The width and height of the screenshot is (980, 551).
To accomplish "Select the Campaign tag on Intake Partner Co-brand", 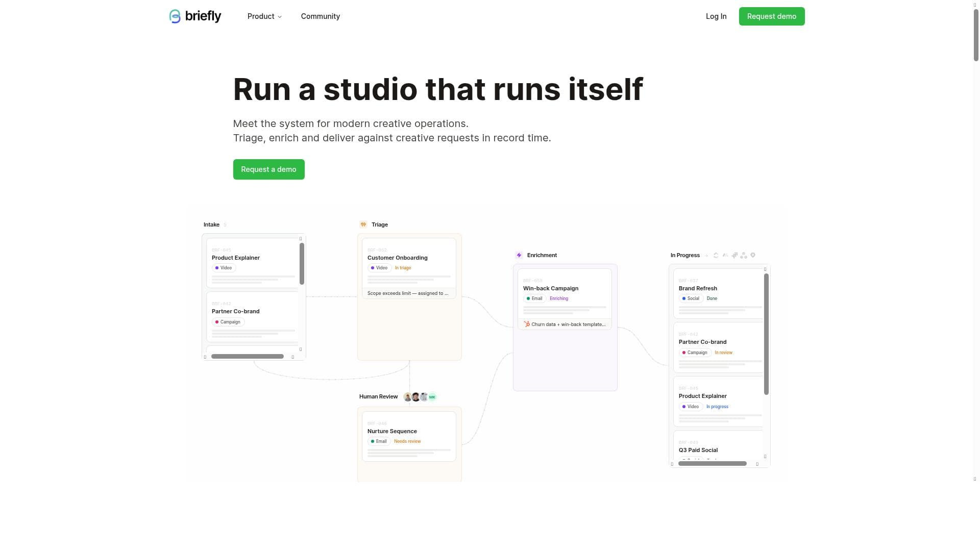I will (228, 322).
